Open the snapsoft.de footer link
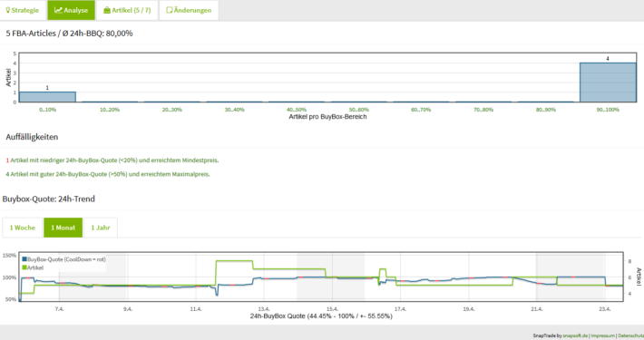 tap(575, 335)
